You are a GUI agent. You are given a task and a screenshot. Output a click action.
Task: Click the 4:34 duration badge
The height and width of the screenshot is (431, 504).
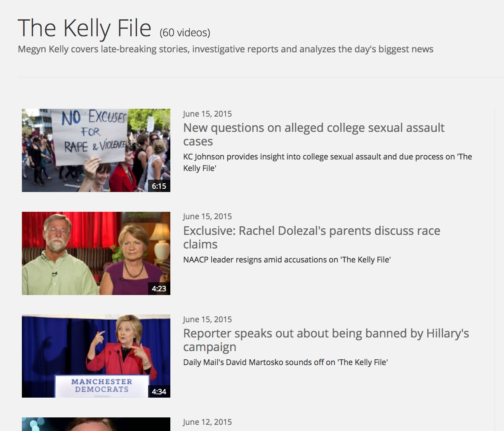pyautogui.click(x=159, y=391)
